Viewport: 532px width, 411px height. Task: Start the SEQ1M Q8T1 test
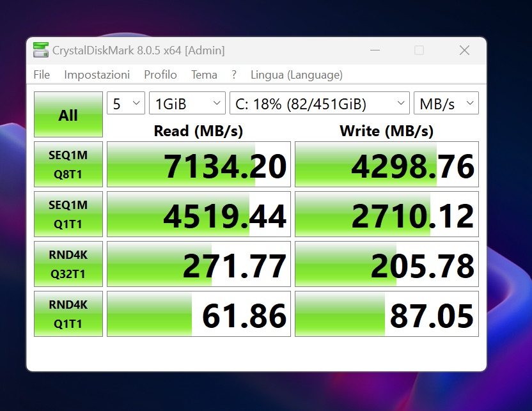[68, 164]
